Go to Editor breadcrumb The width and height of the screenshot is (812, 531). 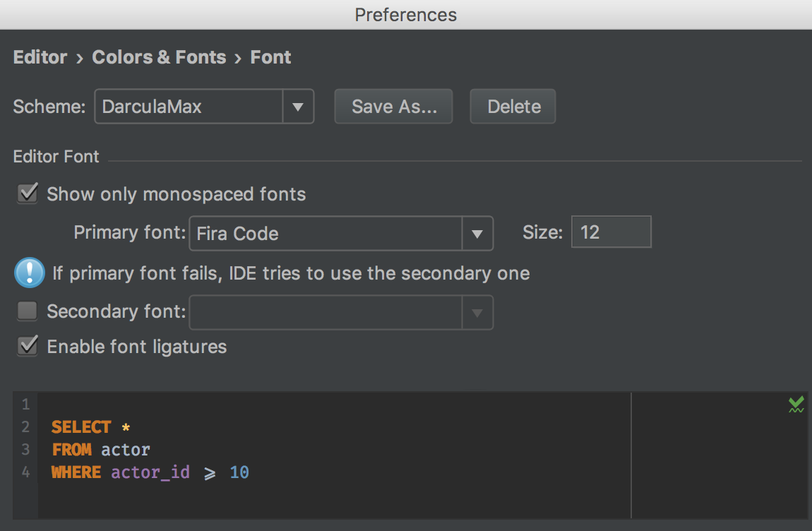40,57
